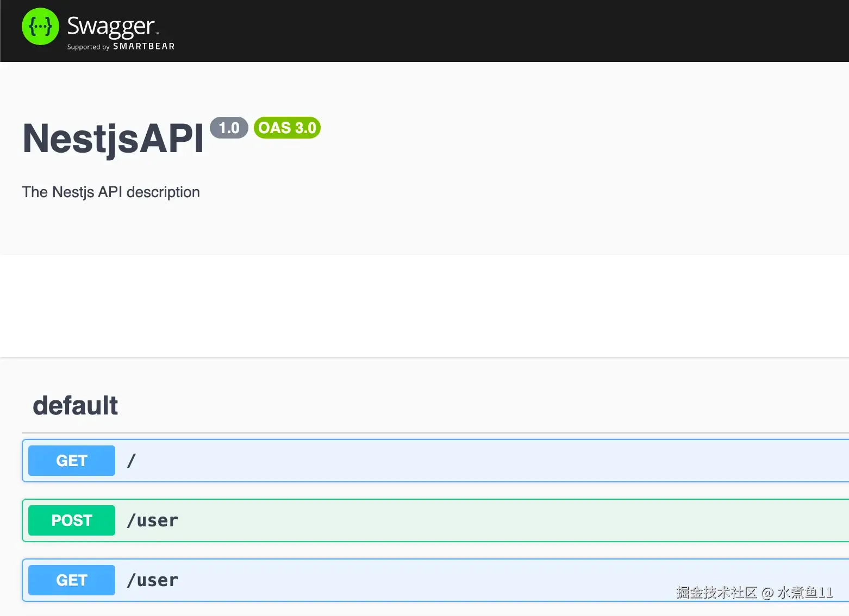This screenshot has width=849, height=616.
Task: Click the green POST method button
Action: click(72, 520)
